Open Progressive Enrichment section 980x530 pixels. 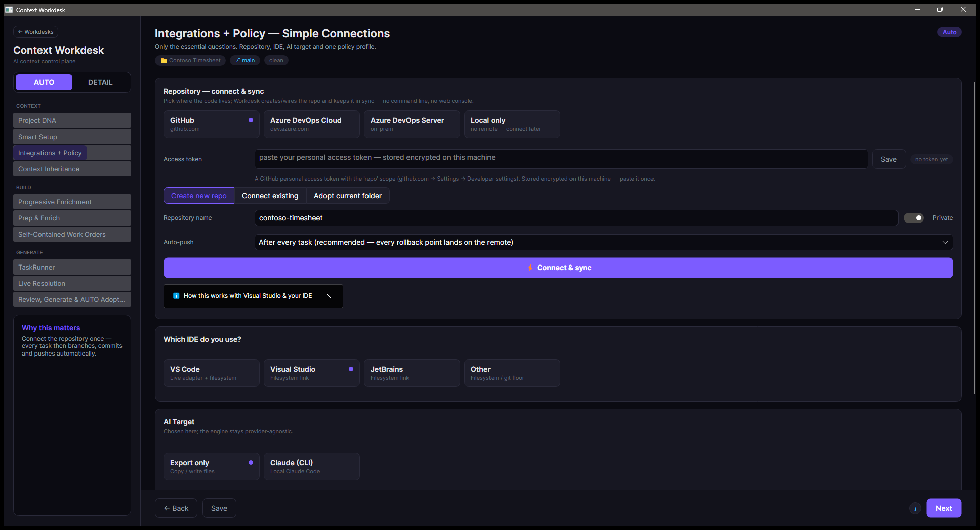tap(72, 202)
